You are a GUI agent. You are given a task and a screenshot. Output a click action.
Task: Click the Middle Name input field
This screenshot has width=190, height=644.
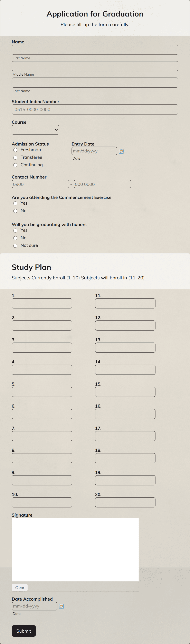95,66
